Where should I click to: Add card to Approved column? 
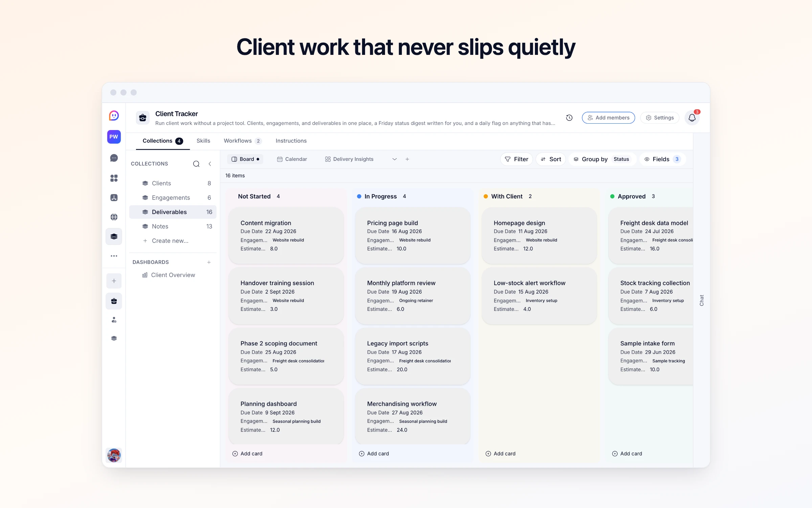point(627,454)
